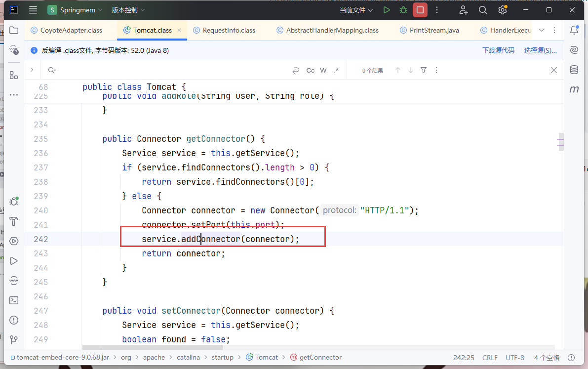
Task: Open the Terminal tool window
Action: pos(14,300)
